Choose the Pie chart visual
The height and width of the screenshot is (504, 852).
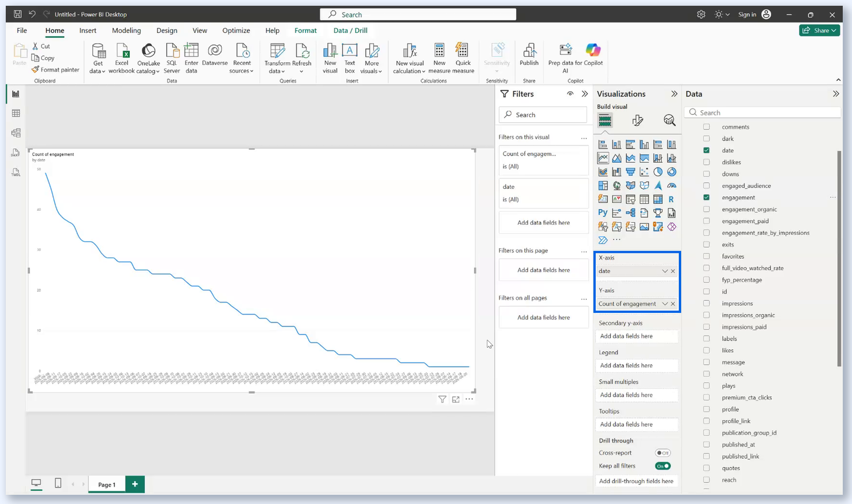click(658, 172)
